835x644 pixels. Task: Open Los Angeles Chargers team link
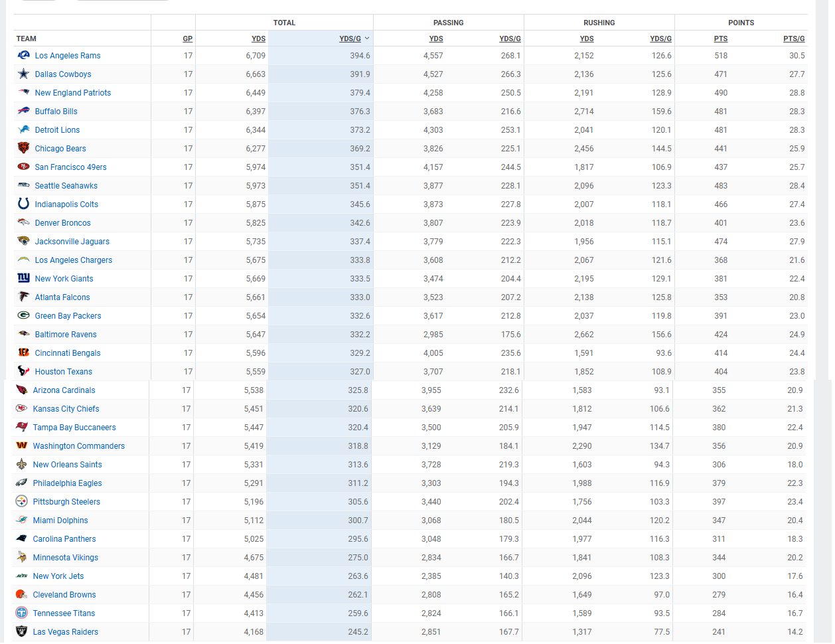74,260
